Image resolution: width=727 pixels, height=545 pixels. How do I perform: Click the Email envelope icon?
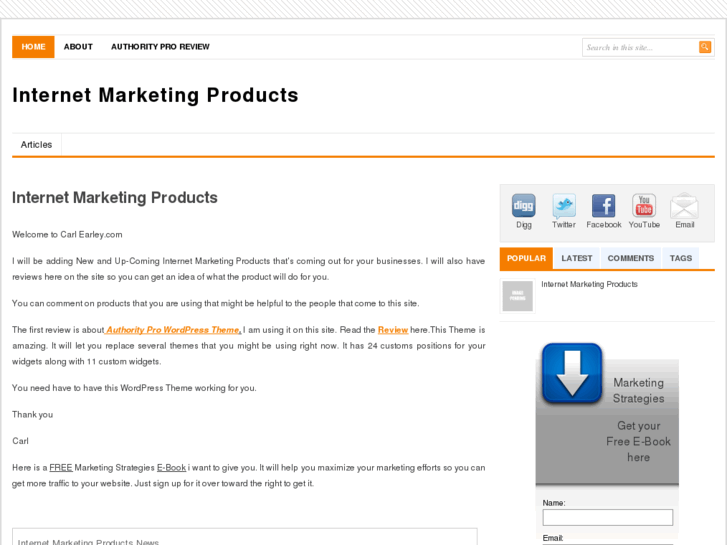point(684,206)
